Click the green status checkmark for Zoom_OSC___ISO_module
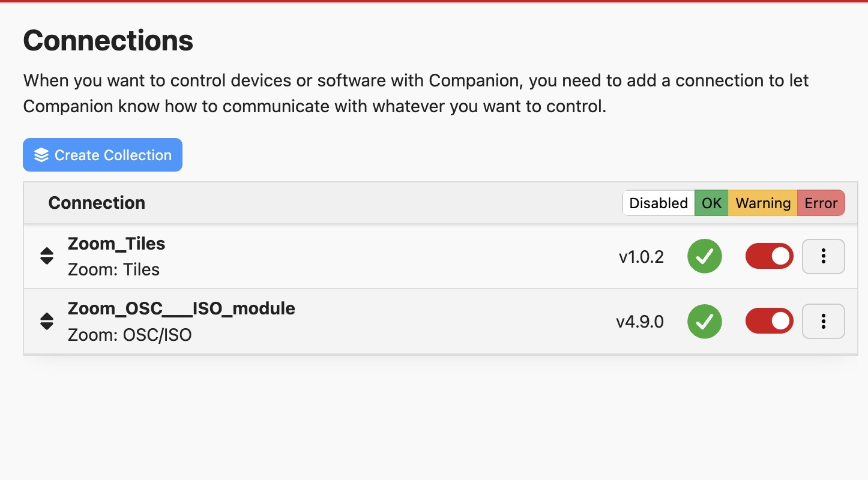868x480 pixels. click(705, 321)
